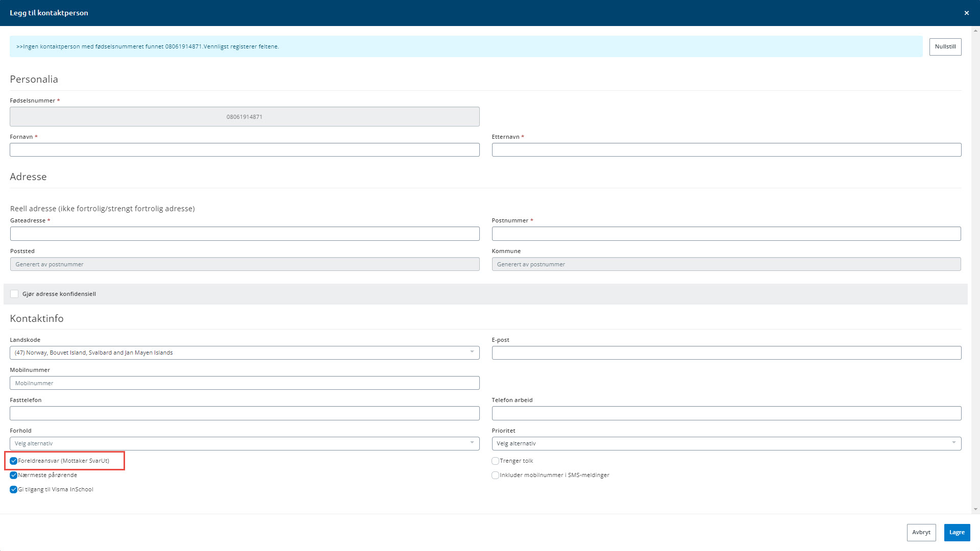The width and height of the screenshot is (980, 551).
Task: Click the scrollbar up arrow
Action: tap(975, 31)
